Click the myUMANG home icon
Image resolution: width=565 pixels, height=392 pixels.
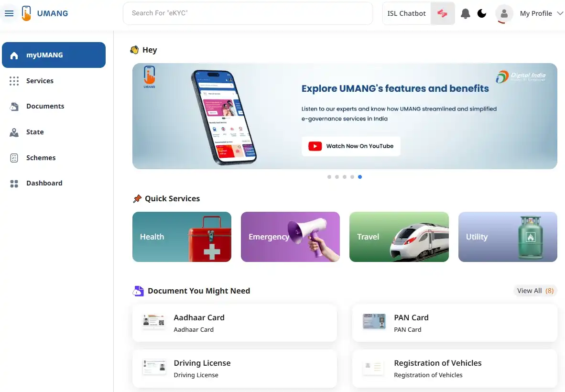14,55
